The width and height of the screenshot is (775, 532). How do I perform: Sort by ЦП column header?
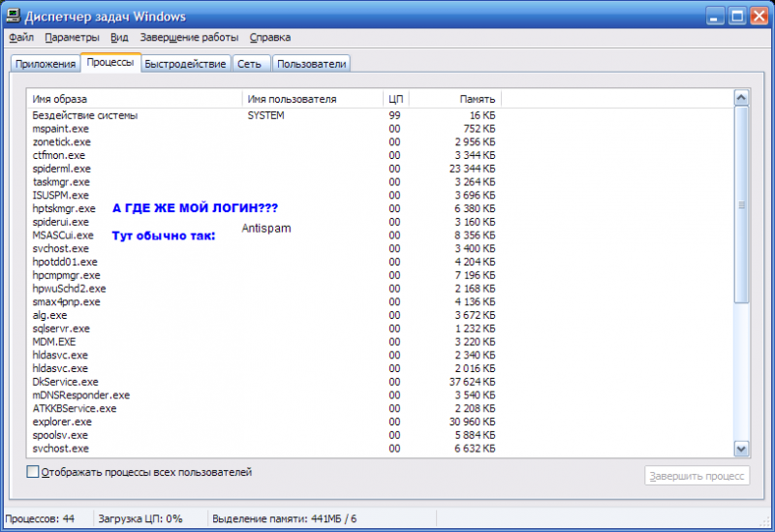pos(396,99)
